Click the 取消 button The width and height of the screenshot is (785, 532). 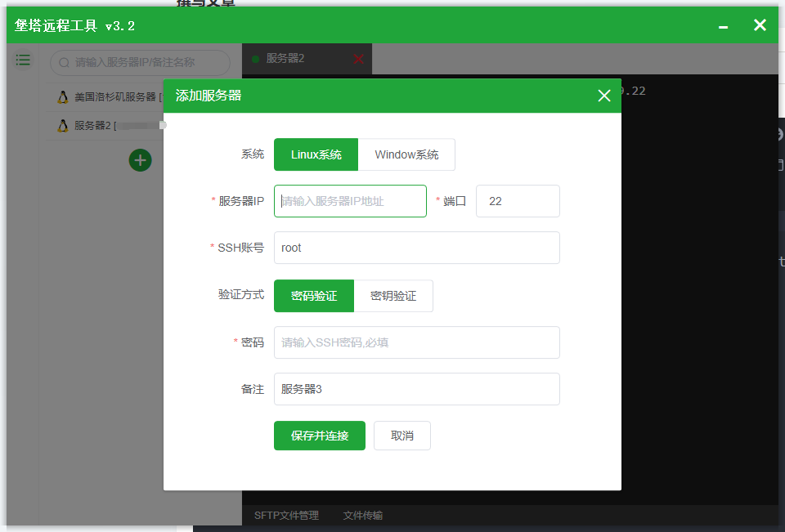tap(401, 436)
